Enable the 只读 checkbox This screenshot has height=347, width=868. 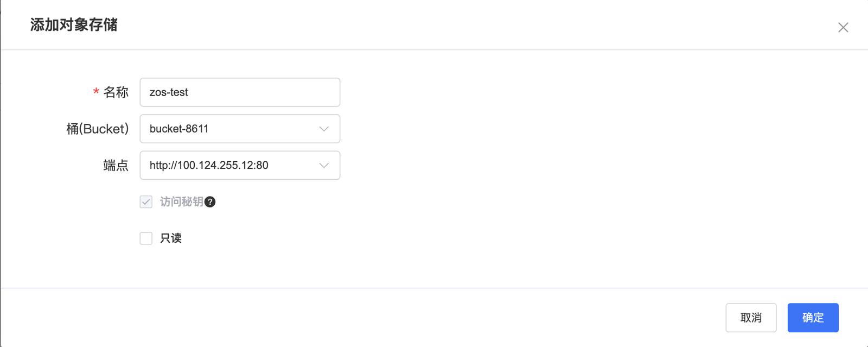click(x=146, y=238)
